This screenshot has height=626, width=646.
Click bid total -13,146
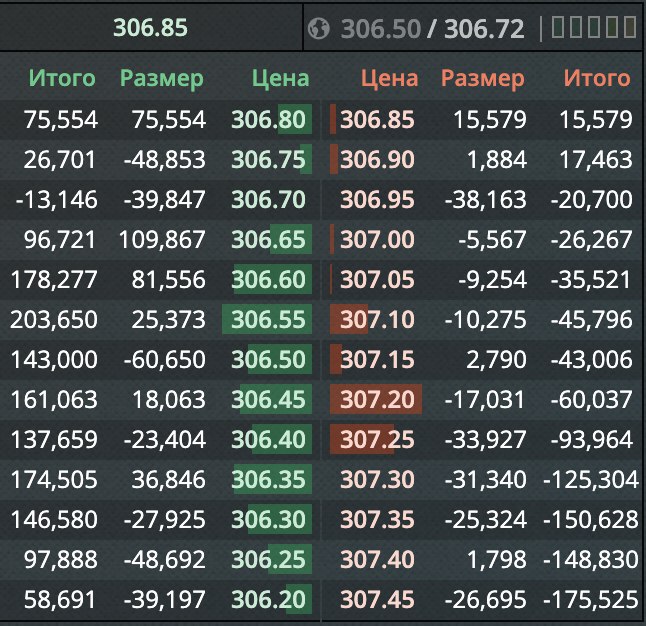[56, 200]
